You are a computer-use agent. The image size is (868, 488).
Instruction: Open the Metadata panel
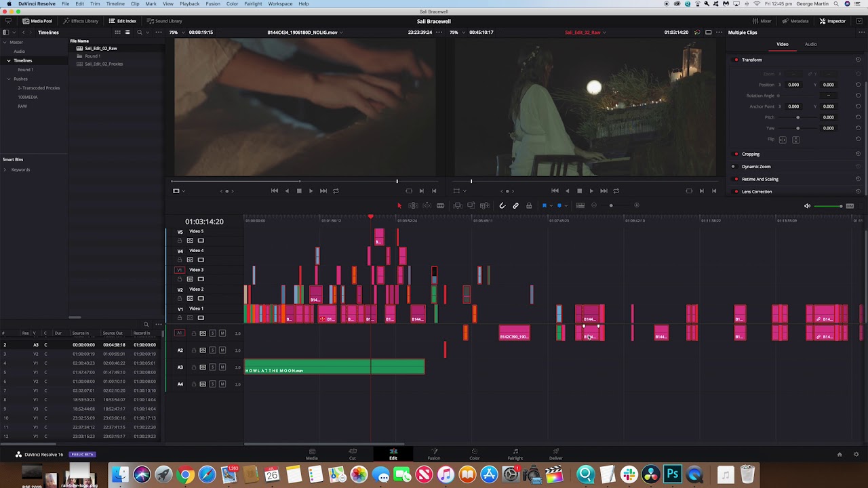pos(795,21)
